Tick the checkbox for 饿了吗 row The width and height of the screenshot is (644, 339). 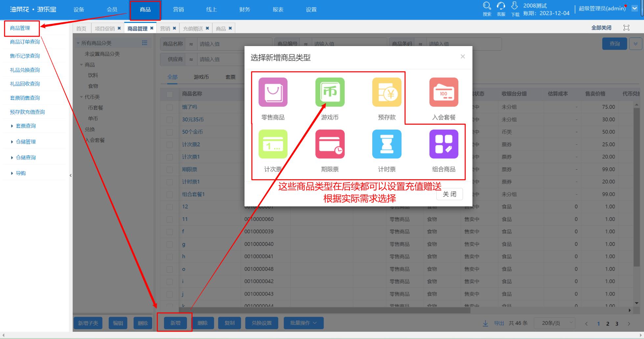point(170,107)
